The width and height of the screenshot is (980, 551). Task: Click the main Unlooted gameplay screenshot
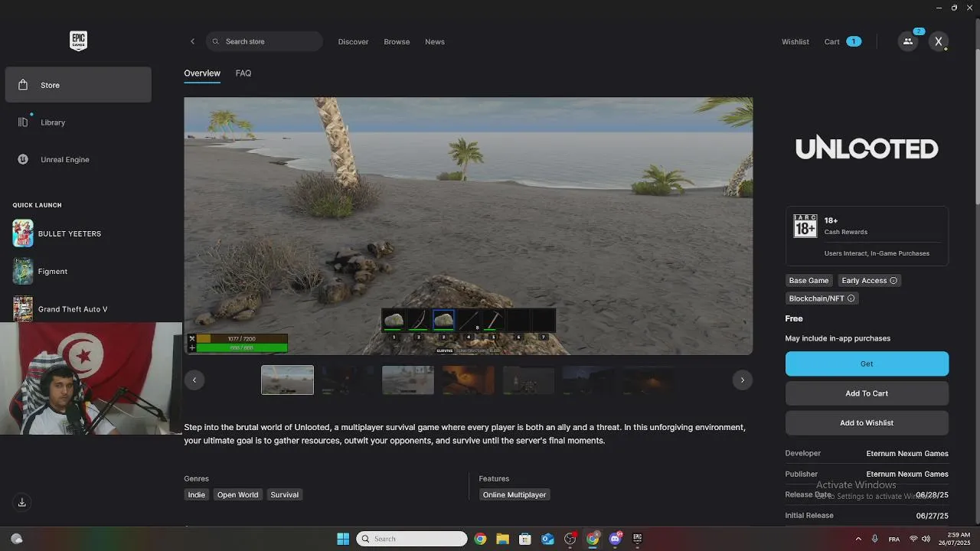click(468, 226)
